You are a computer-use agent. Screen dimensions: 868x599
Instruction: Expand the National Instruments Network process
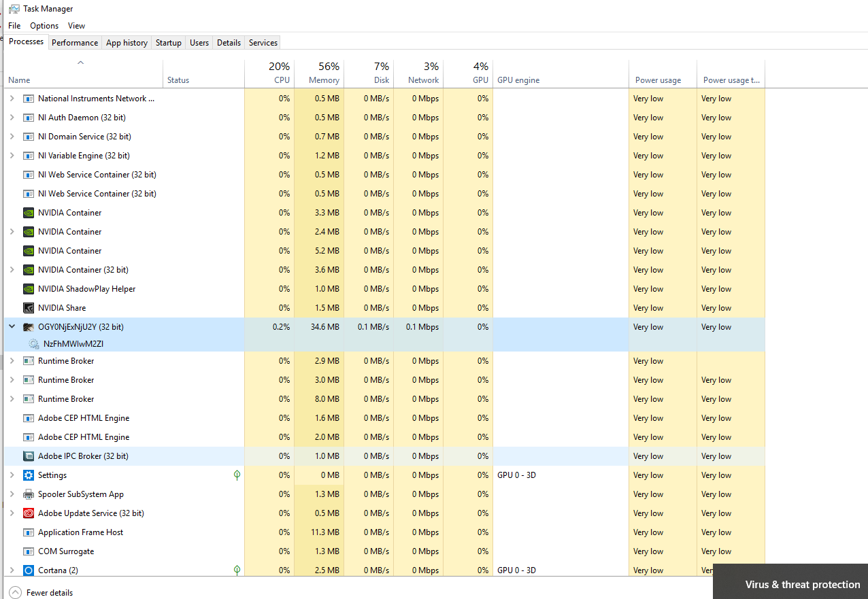(12, 99)
